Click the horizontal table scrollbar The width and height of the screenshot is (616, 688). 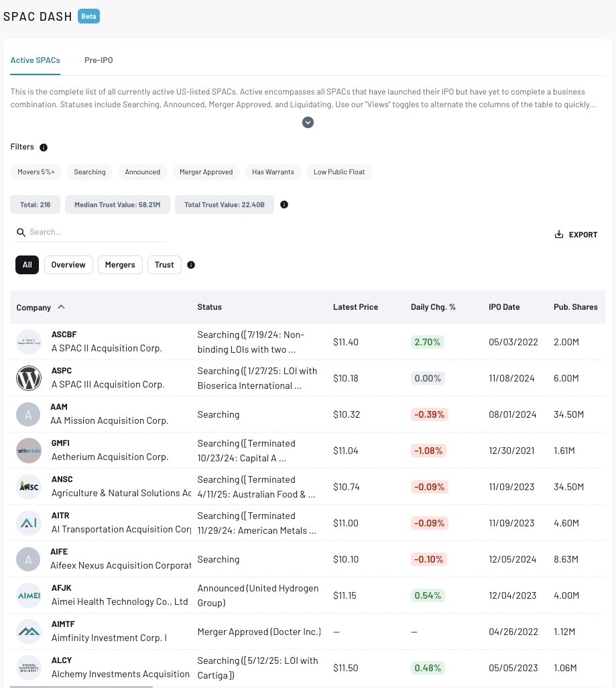(x=81, y=687)
